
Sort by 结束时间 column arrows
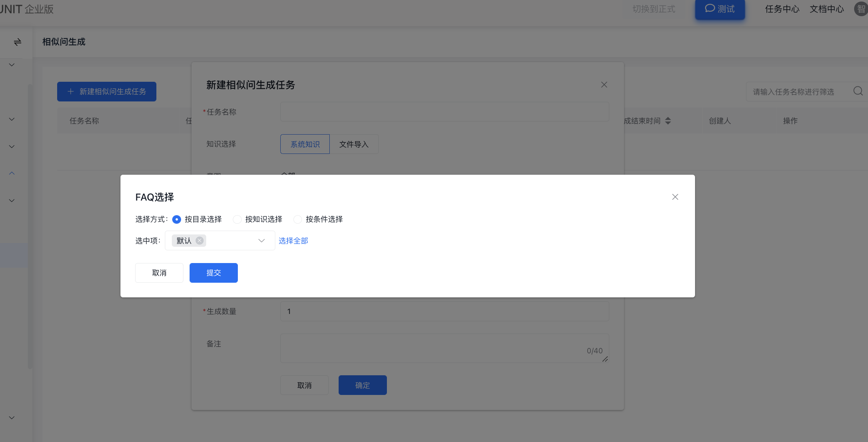[x=668, y=121]
